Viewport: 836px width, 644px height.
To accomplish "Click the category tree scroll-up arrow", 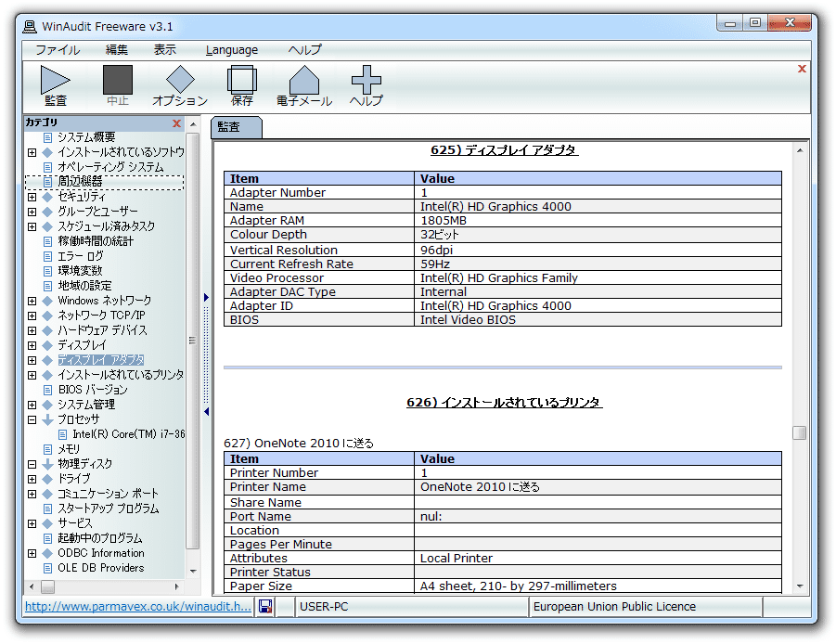I will (193, 124).
